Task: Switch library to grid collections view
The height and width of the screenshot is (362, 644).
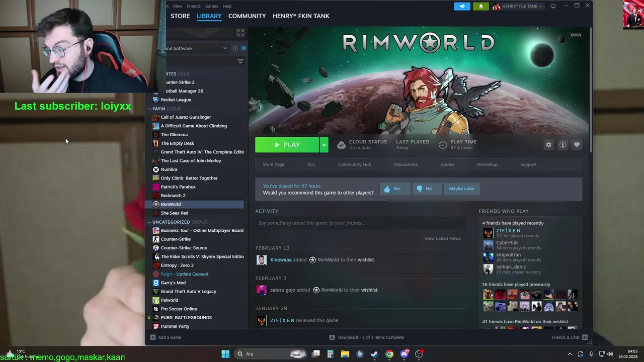Action: click(240, 33)
